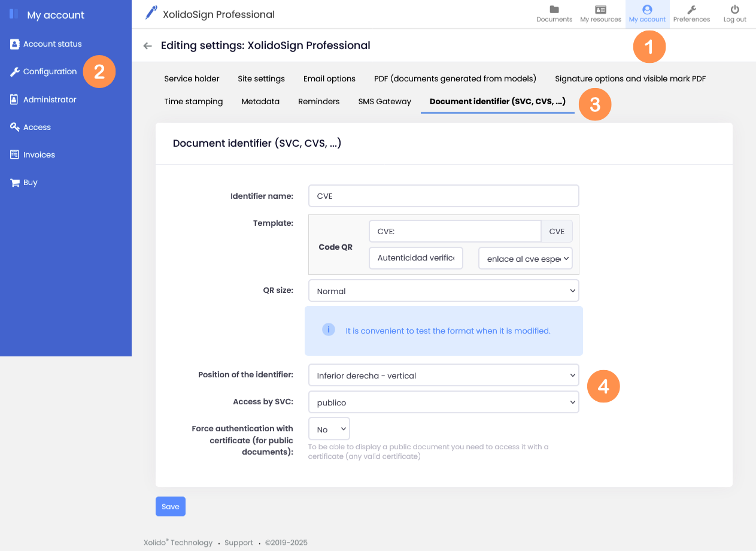Viewport: 756px width, 551px height.
Task: Click the template 'CVE:' text field
Action: [455, 231]
